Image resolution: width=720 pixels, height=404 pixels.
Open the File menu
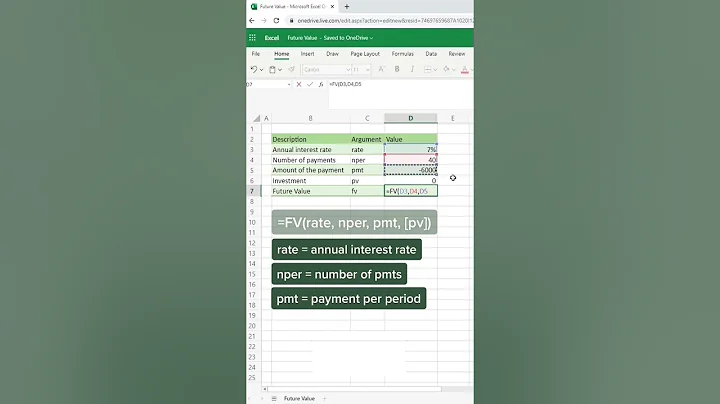click(256, 54)
